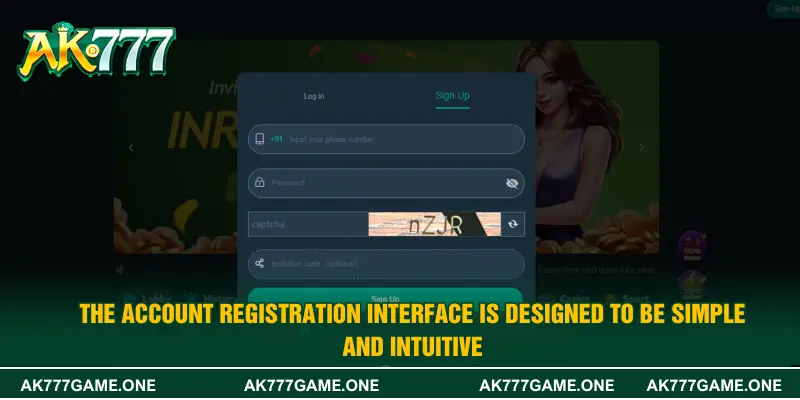Click the purple promo badge on right

(x=689, y=247)
